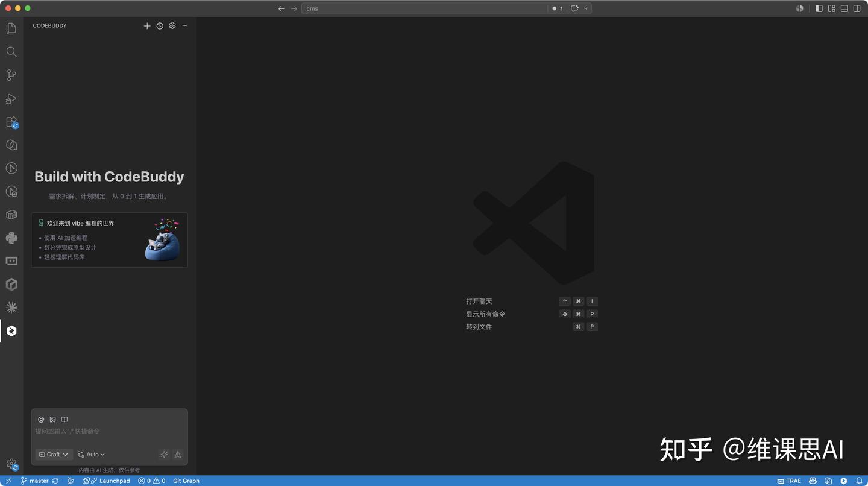868x486 pixels.
Task: Click the welcome to vibe coding card
Action: (x=109, y=240)
